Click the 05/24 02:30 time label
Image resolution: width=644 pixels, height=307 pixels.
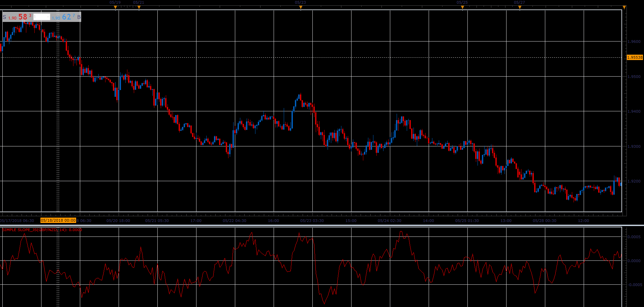click(x=390, y=221)
